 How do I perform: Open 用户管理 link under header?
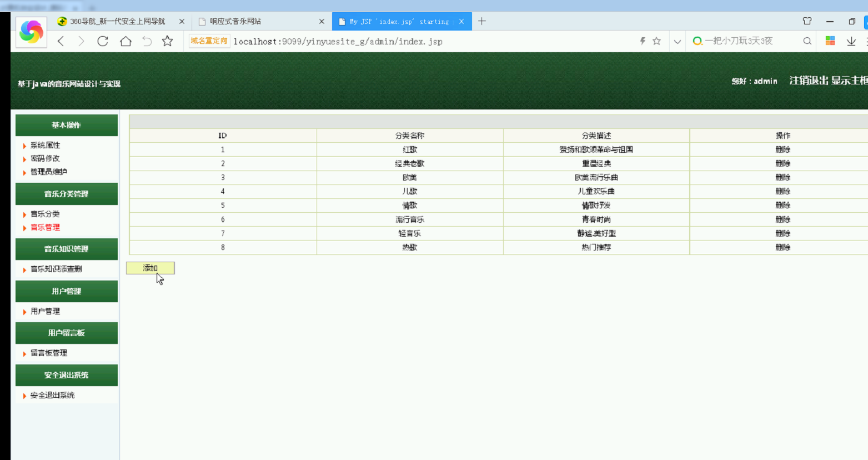(45, 311)
